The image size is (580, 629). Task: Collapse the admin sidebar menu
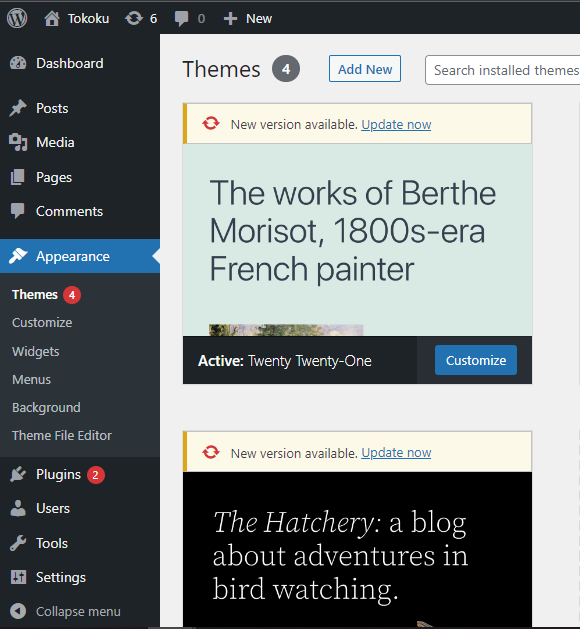click(65, 611)
